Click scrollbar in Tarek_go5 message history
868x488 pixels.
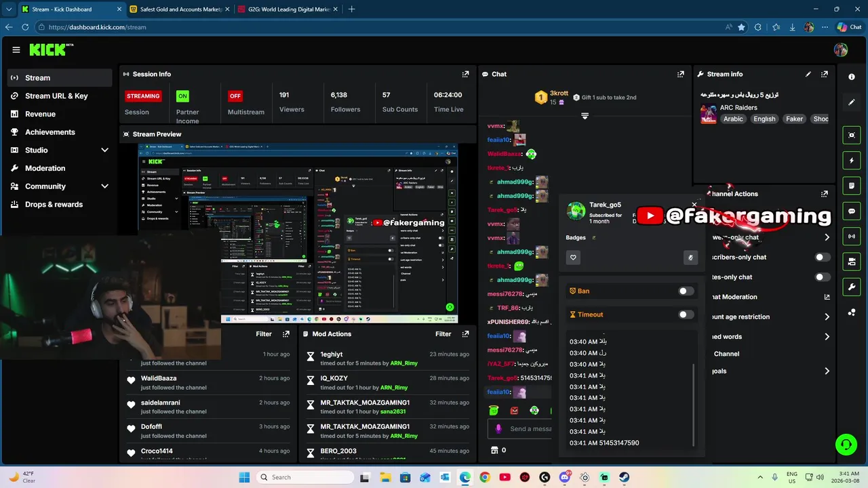tap(694, 405)
